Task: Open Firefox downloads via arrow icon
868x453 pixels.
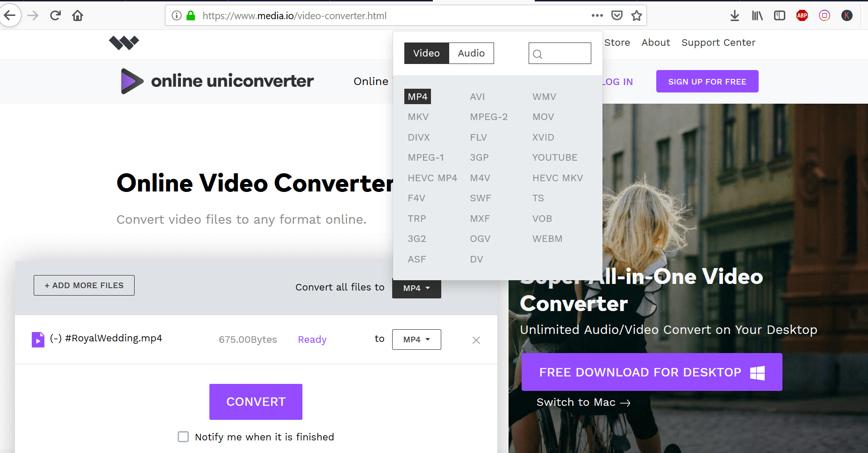Action: pyautogui.click(x=735, y=15)
